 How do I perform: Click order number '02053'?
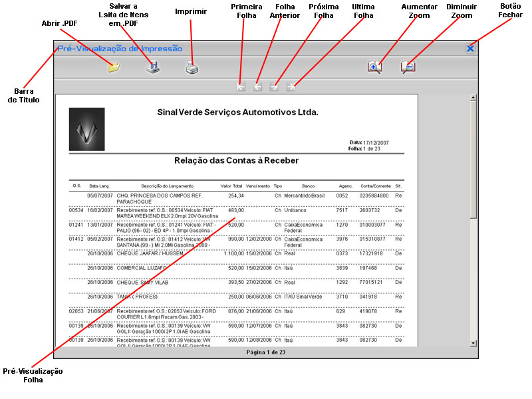pos(76,311)
